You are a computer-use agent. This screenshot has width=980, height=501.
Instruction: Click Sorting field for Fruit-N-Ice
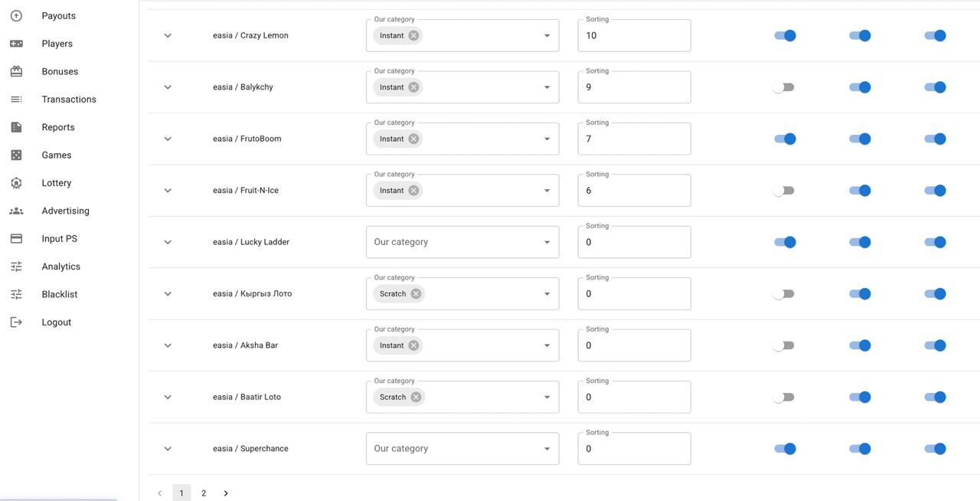click(634, 191)
